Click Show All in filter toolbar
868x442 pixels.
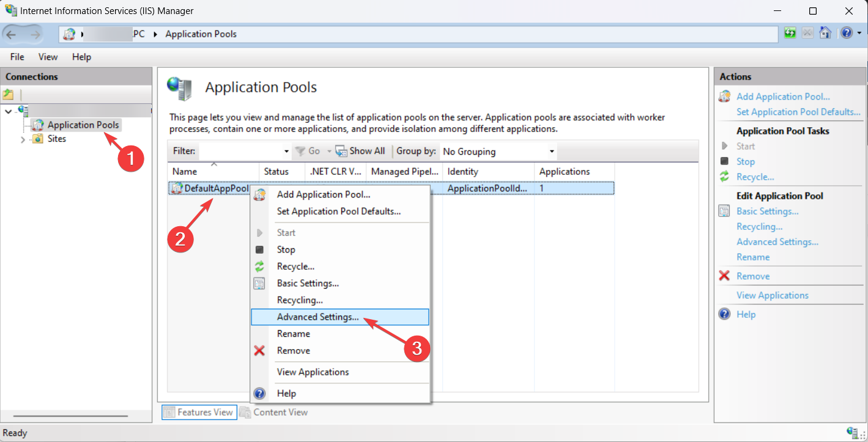click(x=360, y=151)
